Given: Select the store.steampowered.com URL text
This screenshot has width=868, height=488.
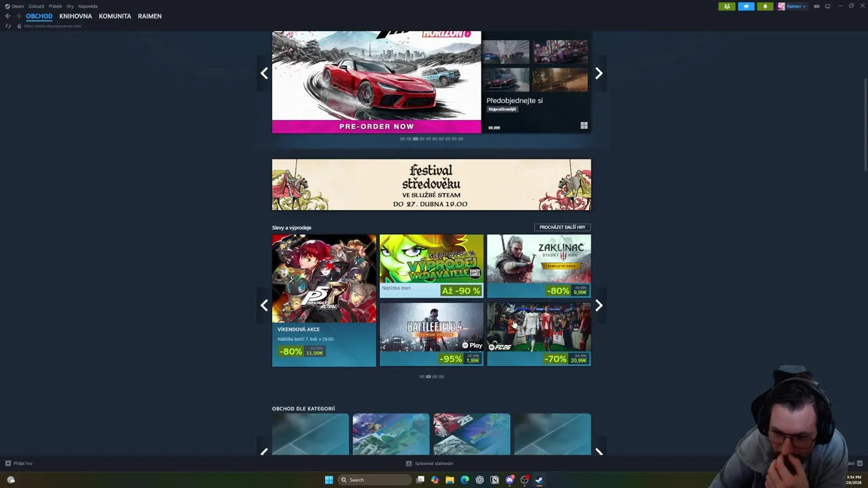Looking at the screenshot, I should tap(52, 26).
